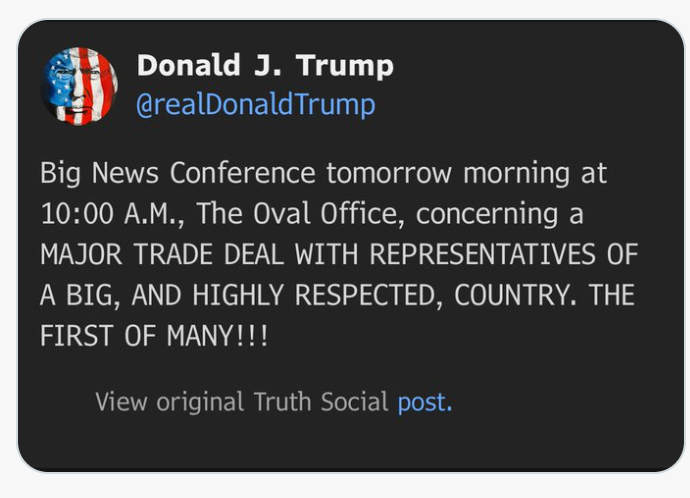Image resolution: width=690 pixels, height=498 pixels.
Task: Click the word "Trump" in the display name
Action: click(x=345, y=66)
